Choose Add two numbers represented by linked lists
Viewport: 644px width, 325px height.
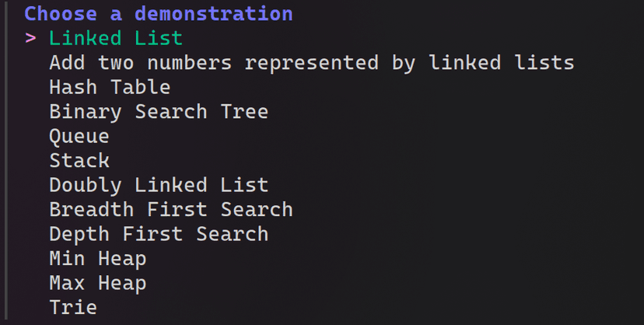311,63
